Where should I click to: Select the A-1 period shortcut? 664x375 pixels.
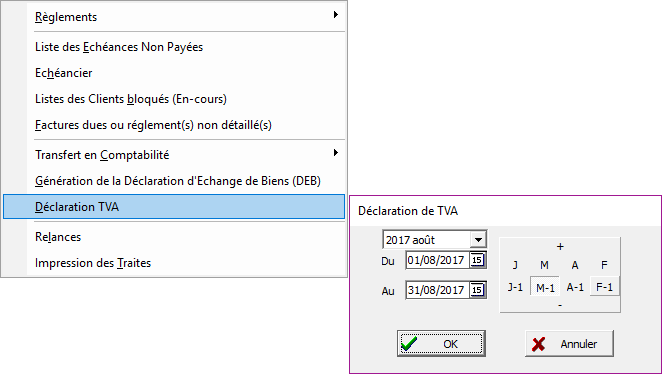575,287
